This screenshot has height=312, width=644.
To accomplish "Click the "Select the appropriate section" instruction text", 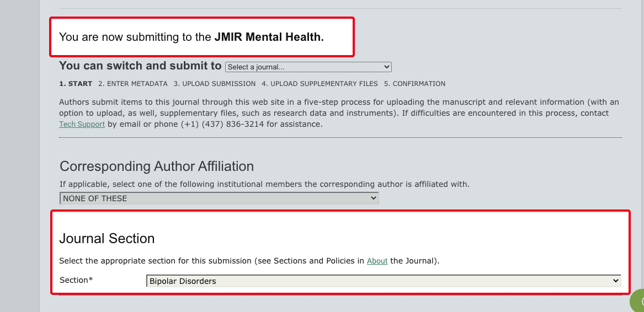I will tap(210, 261).
